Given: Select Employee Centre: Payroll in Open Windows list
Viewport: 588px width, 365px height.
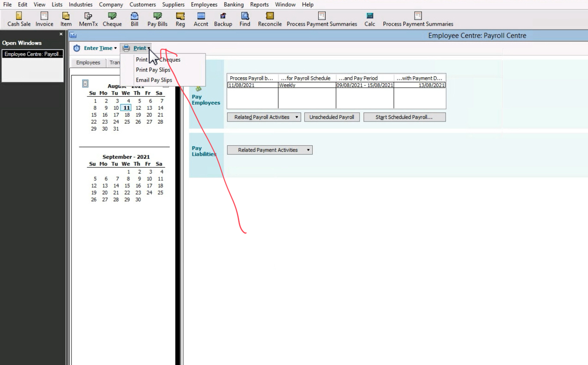Looking at the screenshot, I should tap(33, 54).
